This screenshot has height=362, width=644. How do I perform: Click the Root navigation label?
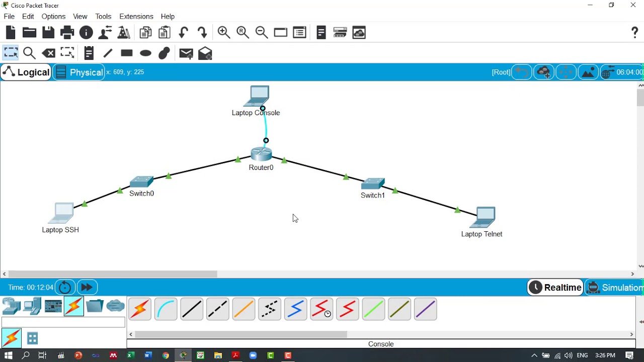tap(501, 72)
